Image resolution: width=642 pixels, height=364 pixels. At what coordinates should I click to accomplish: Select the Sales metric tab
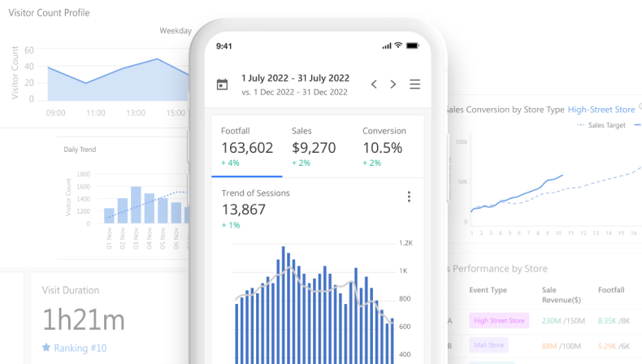point(318,146)
